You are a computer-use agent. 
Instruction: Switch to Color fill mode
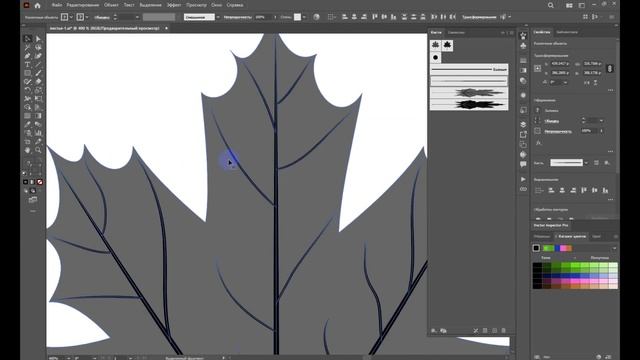click(x=25, y=182)
